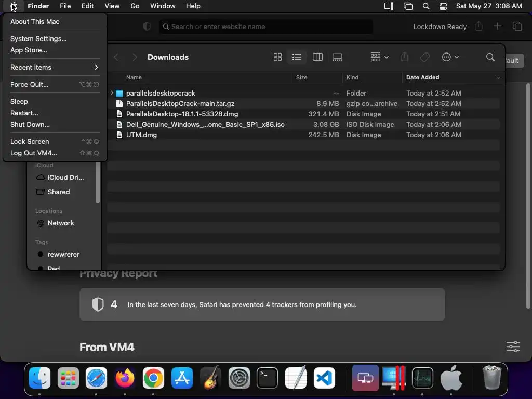Open Safari start page settings sliders

(x=513, y=347)
